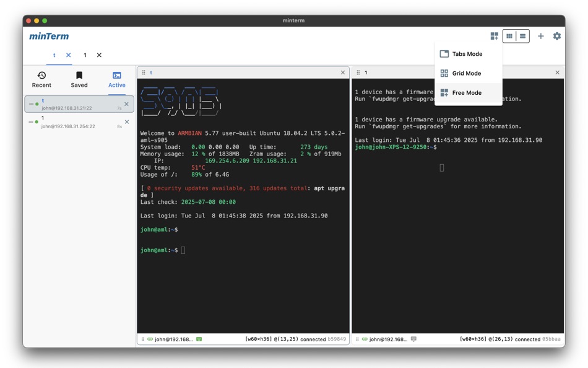This screenshot has height=368, width=588.
Task: Click the drag handle of sidebar session 1
Action: (x=31, y=121)
